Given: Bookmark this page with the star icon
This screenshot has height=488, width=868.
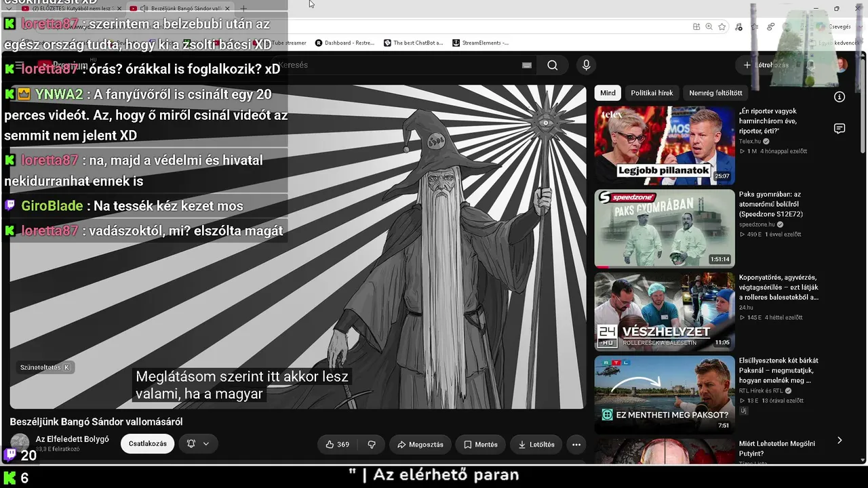Looking at the screenshot, I should [722, 26].
